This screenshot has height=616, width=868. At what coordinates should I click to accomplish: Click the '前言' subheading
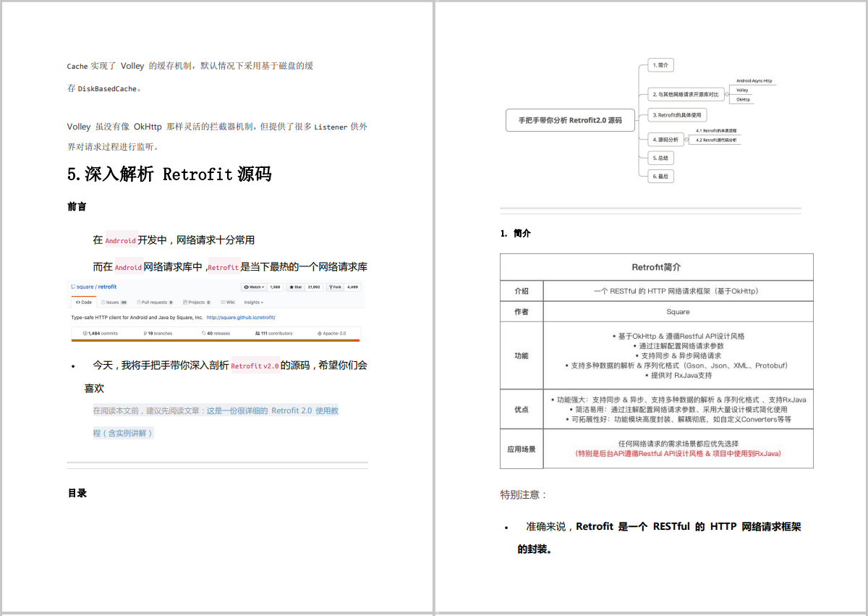click(x=77, y=206)
